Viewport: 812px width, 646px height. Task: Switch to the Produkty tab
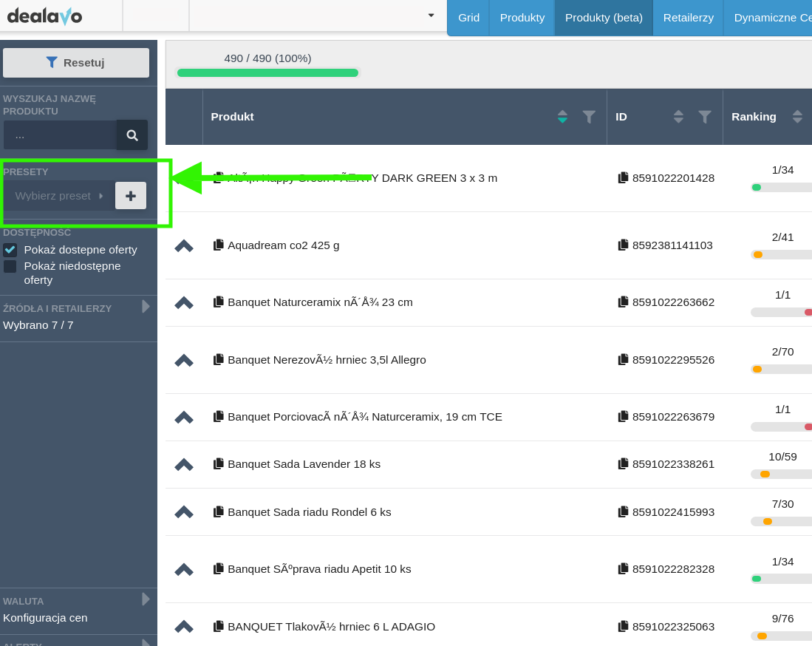click(522, 18)
